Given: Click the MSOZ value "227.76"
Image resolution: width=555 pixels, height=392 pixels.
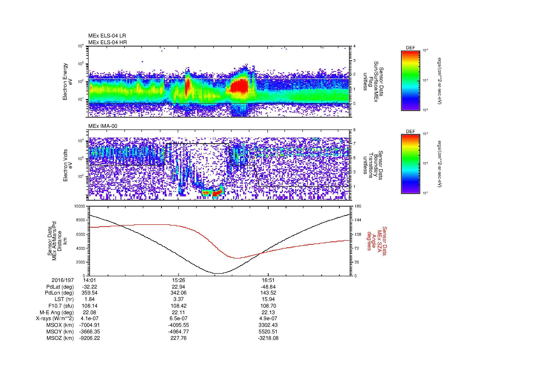Looking at the screenshot, I should coord(179,338).
